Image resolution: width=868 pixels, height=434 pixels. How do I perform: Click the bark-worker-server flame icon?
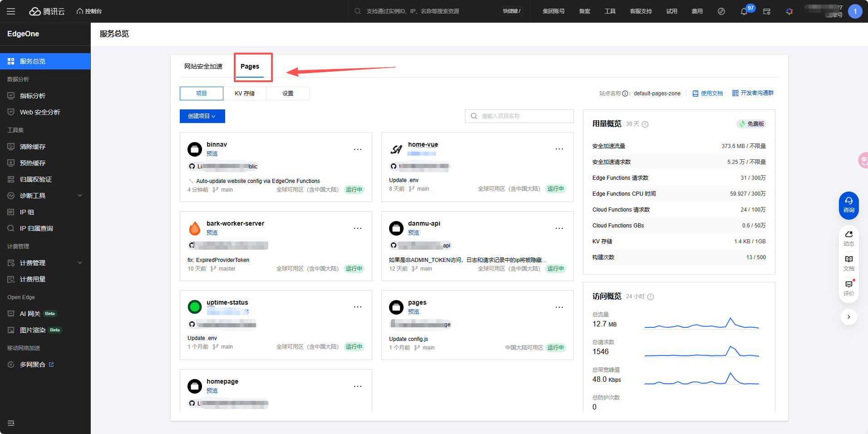[x=195, y=228]
